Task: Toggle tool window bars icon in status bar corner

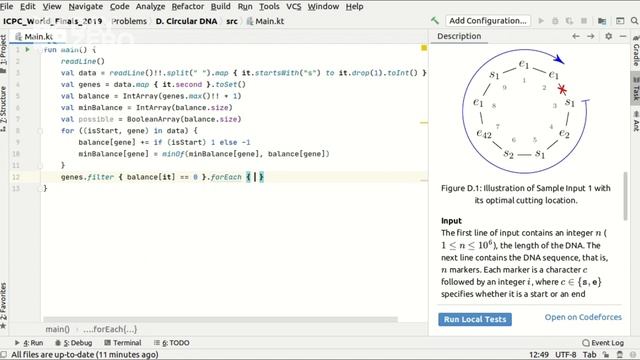Action: 3,355
